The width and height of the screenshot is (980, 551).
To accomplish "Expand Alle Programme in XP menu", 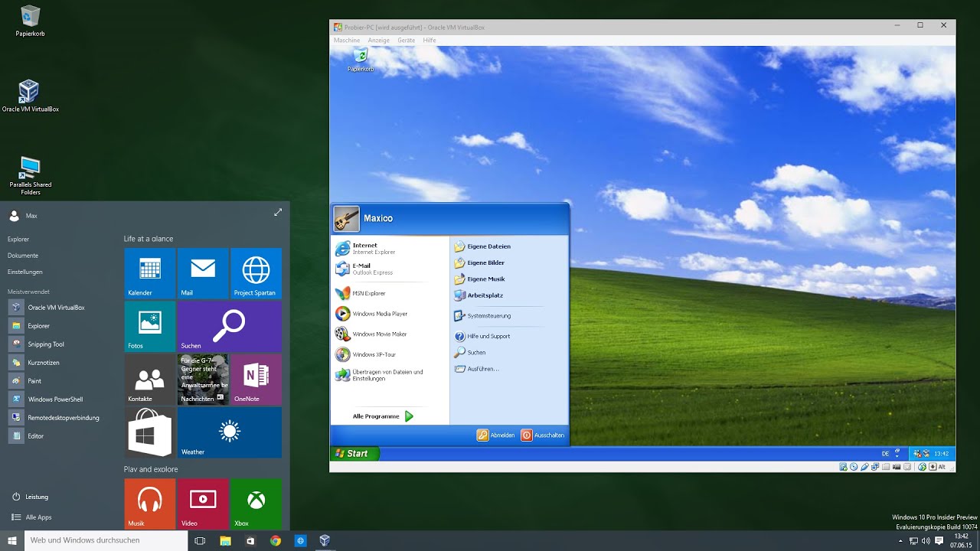I will coord(383,416).
